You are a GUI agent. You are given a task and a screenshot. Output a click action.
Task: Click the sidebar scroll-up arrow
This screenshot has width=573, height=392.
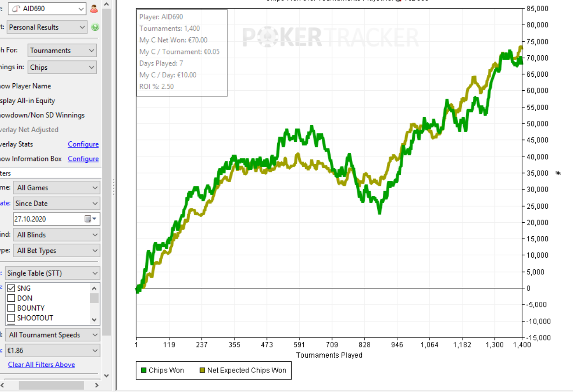107,4
